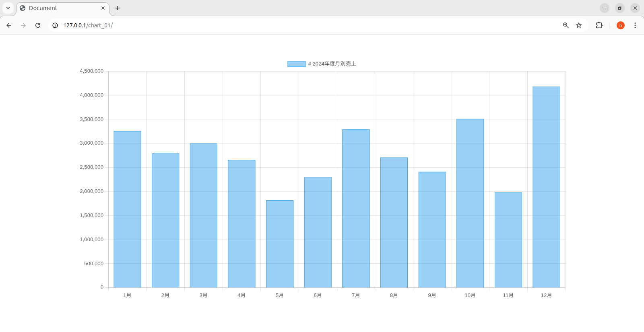View site information icon in address bar
The height and width of the screenshot is (332, 644).
pos(55,25)
